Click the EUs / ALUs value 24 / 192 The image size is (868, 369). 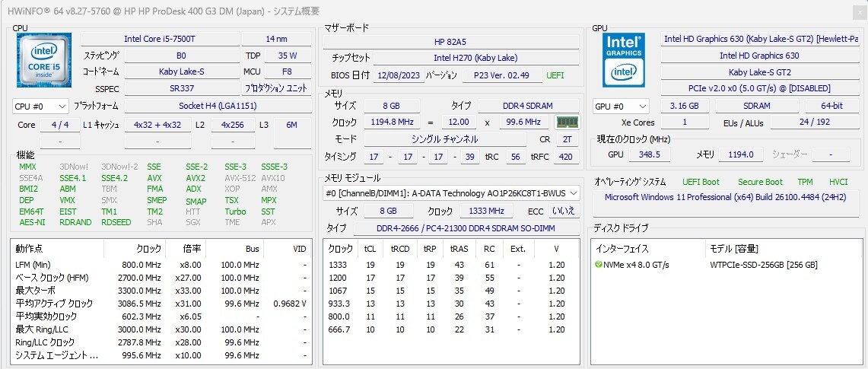tap(814, 122)
